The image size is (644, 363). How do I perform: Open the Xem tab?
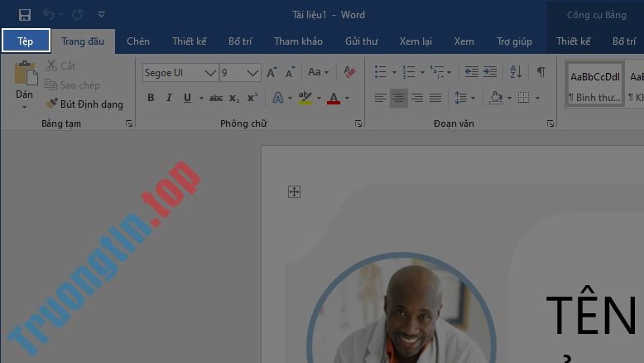464,41
